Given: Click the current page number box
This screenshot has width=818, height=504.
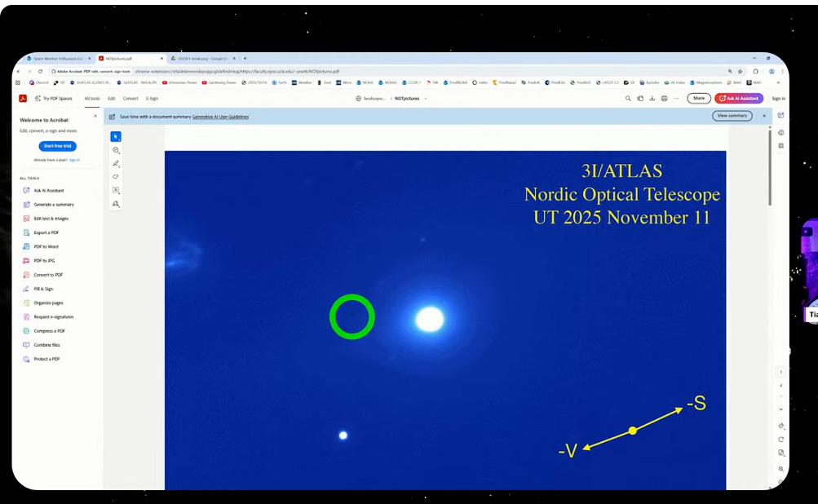Looking at the screenshot, I should 781,372.
